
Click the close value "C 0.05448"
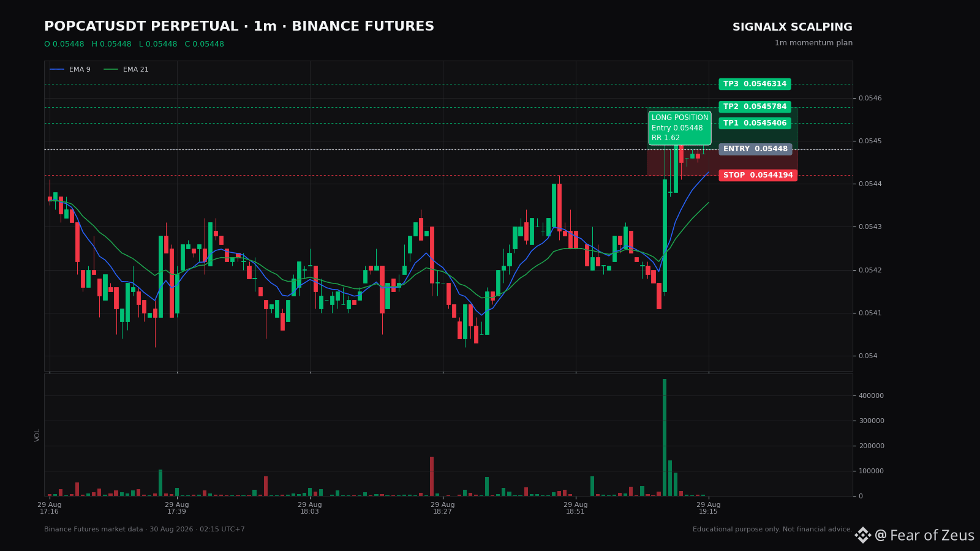pyautogui.click(x=205, y=44)
